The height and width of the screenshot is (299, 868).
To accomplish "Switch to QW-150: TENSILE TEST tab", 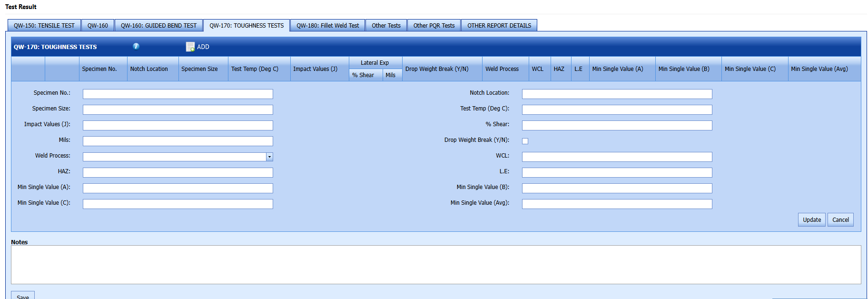I will tap(44, 26).
